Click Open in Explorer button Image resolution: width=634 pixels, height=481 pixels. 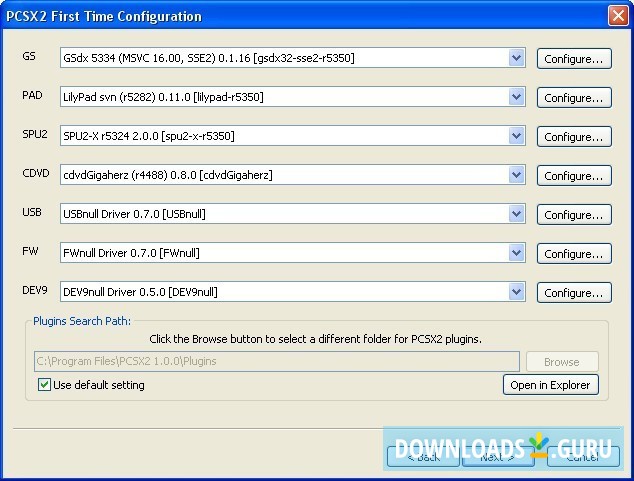(551, 385)
